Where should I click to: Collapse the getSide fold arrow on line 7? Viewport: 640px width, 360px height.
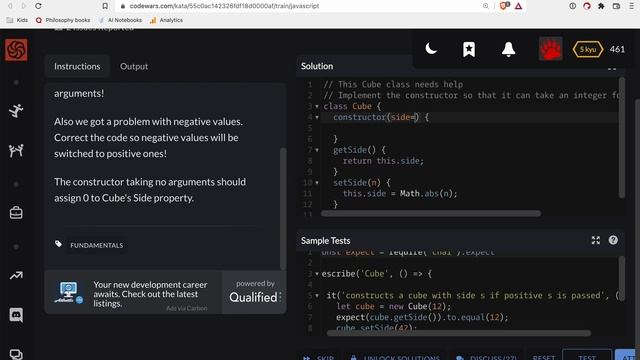(x=317, y=150)
